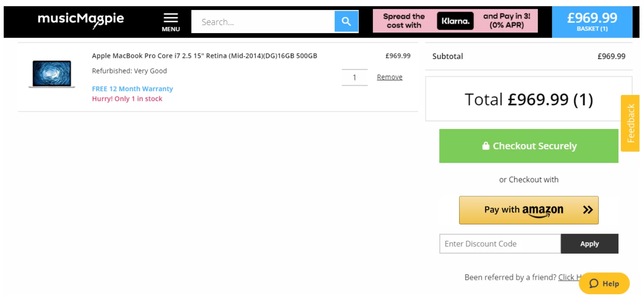Screen dimensions: 644x305
Task: Open the Apple MacBook Pro product title
Action: pos(204,56)
